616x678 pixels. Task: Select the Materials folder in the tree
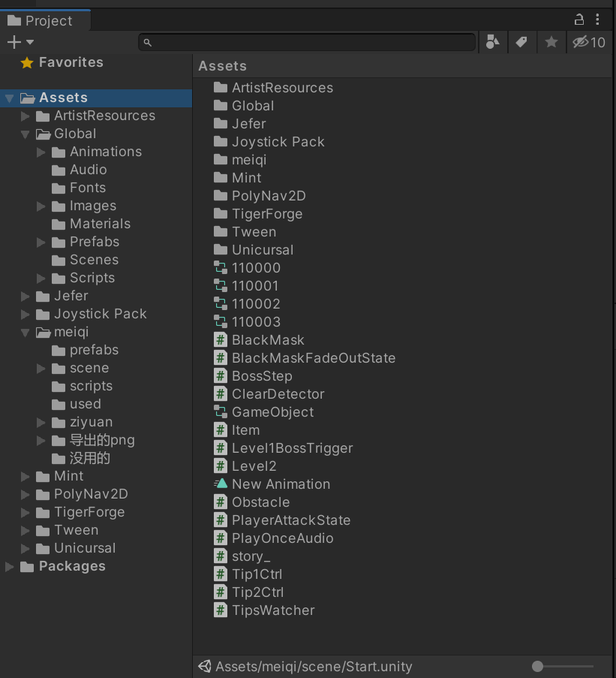(91, 224)
